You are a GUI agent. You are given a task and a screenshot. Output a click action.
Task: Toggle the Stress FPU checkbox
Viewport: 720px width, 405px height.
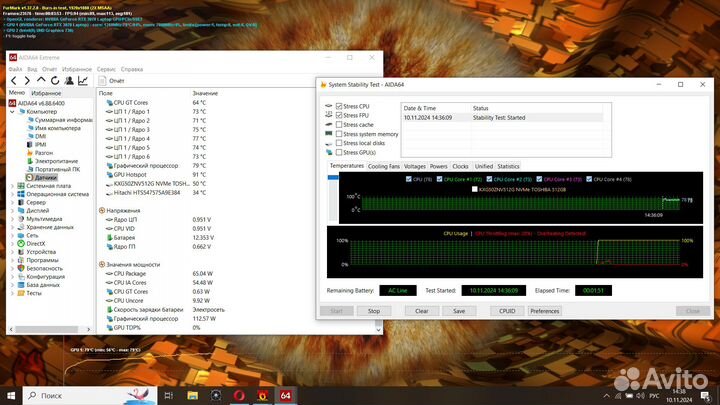click(x=339, y=115)
